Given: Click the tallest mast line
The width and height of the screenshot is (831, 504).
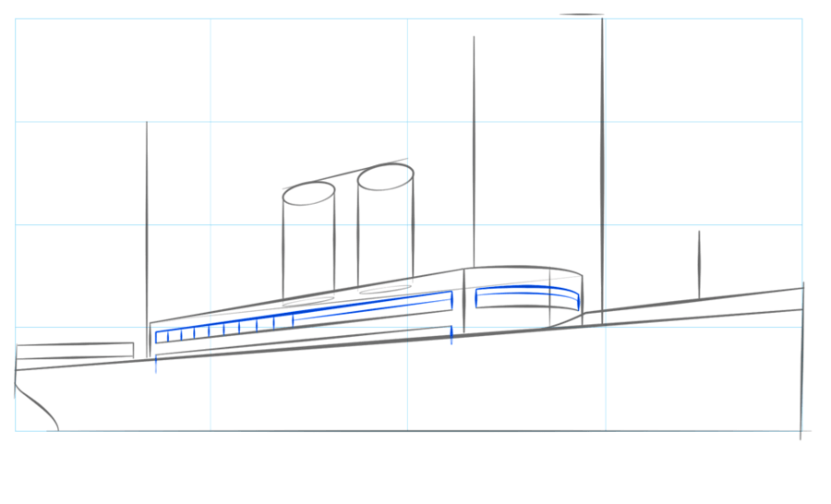Looking at the screenshot, I should click(602, 166).
